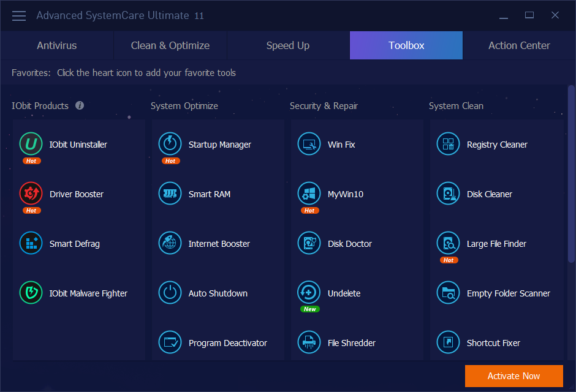Open the Smart RAM icon
This screenshot has height=392, width=576.
coord(170,194)
